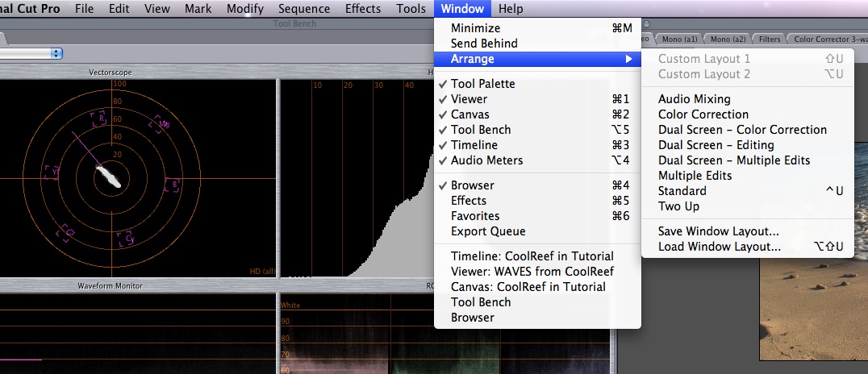
Task: Open the Sequence menu
Action: (x=304, y=9)
